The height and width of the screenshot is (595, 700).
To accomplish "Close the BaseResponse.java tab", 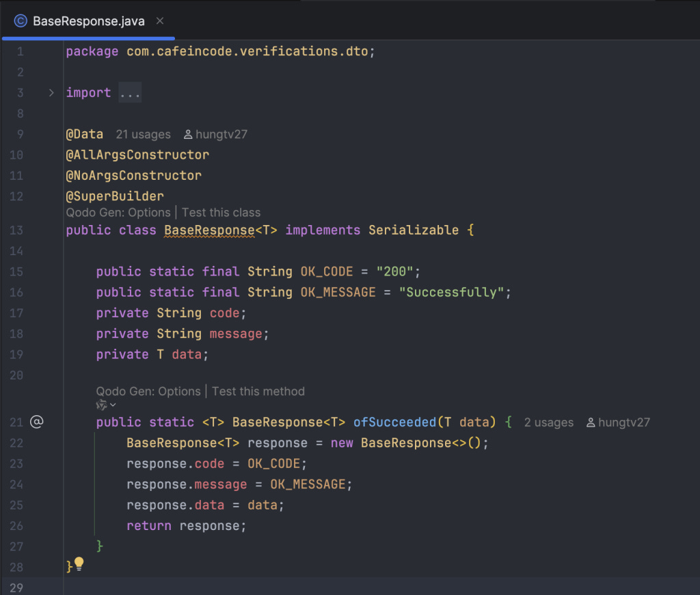I will point(160,21).
